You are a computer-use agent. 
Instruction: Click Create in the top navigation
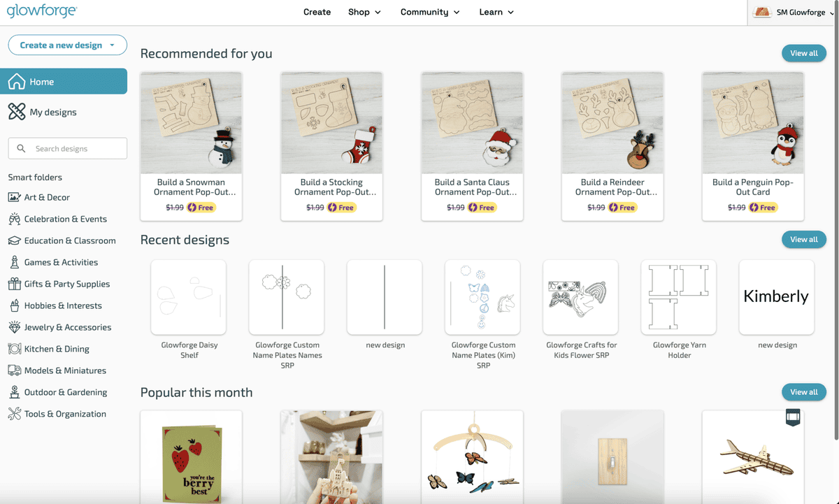317,12
